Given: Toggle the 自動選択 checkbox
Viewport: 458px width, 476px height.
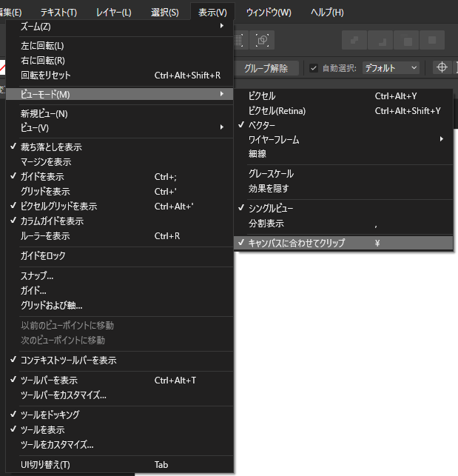Looking at the screenshot, I should 314,68.
